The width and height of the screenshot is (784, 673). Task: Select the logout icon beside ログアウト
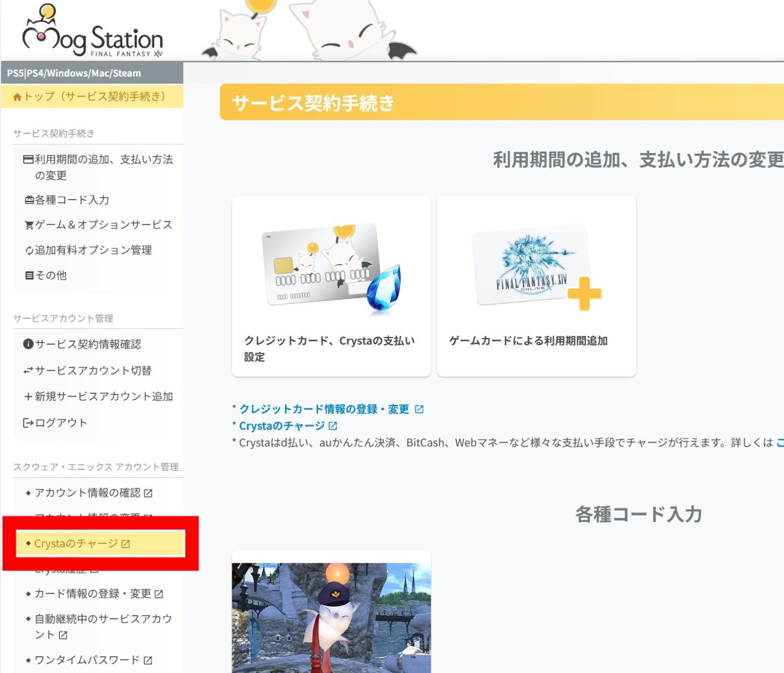point(29,422)
